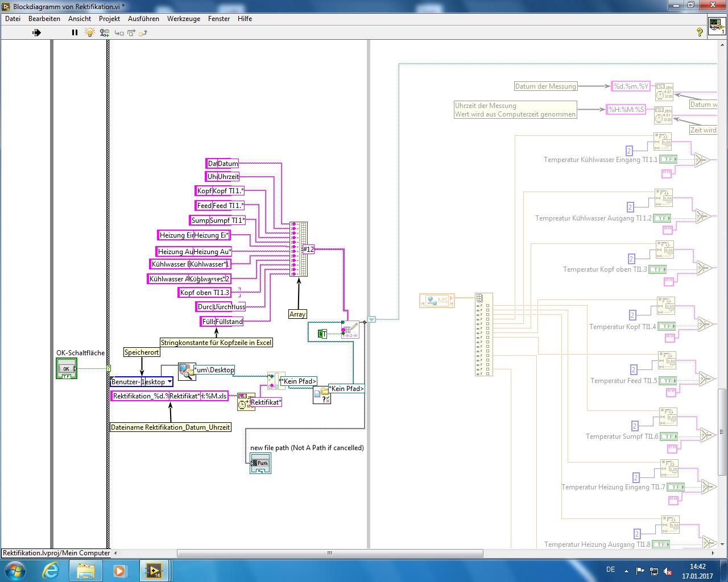Toggle highlight execution light bulb
The height and width of the screenshot is (582, 728).
pyautogui.click(x=89, y=32)
